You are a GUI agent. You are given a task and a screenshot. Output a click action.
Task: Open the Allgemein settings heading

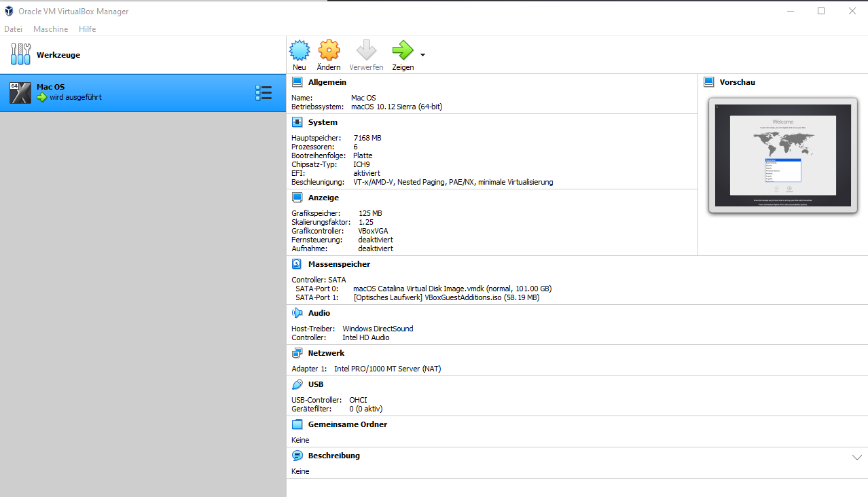pos(327,82)
